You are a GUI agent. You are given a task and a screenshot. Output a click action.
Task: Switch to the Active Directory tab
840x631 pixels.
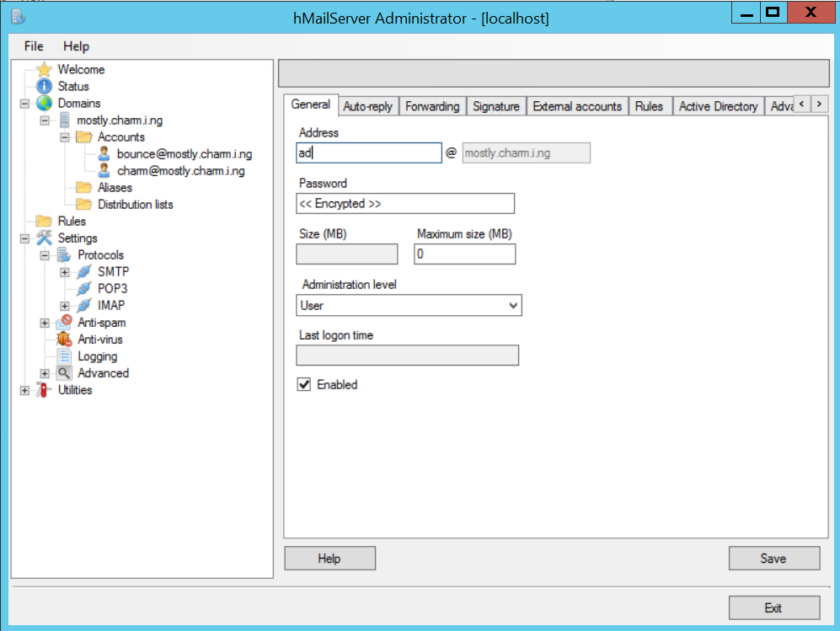tap(718, 106)
